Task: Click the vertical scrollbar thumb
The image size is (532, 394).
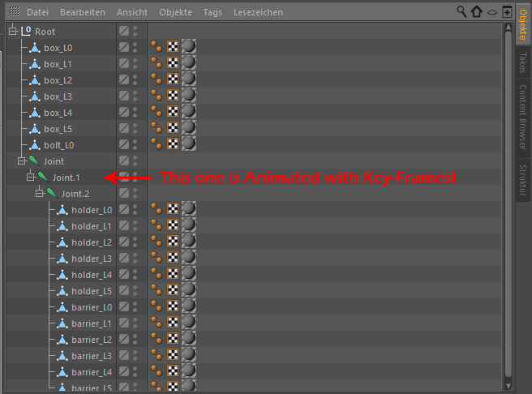Action: point(508,204)
